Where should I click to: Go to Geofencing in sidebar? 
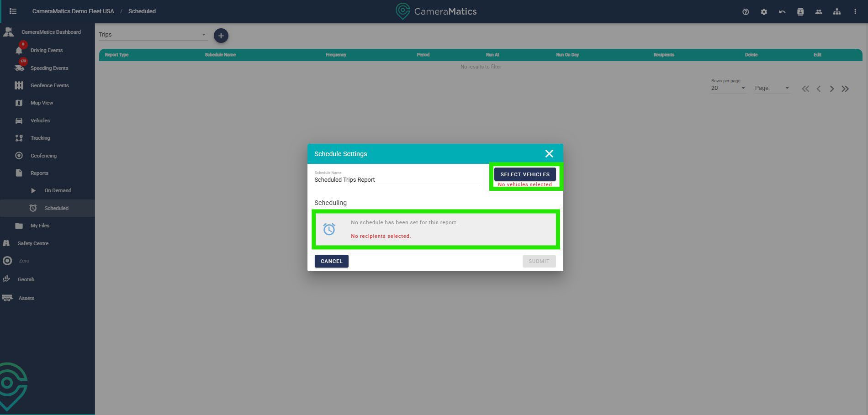click(x=43, y=156)
